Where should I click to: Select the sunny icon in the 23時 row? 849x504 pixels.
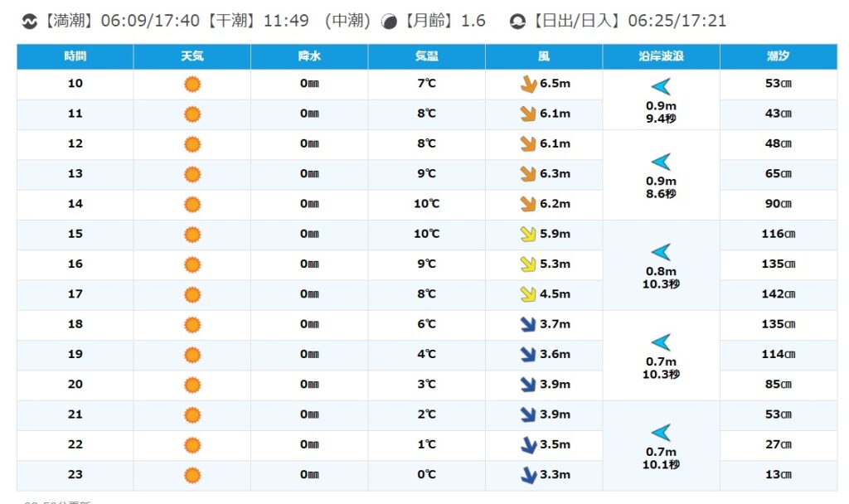[192, 476]
